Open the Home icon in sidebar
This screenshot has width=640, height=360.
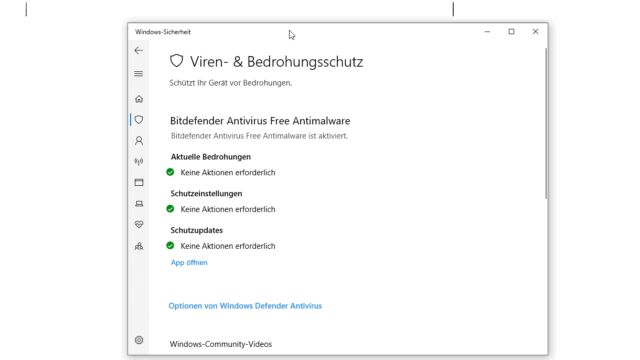coord(139,99)
